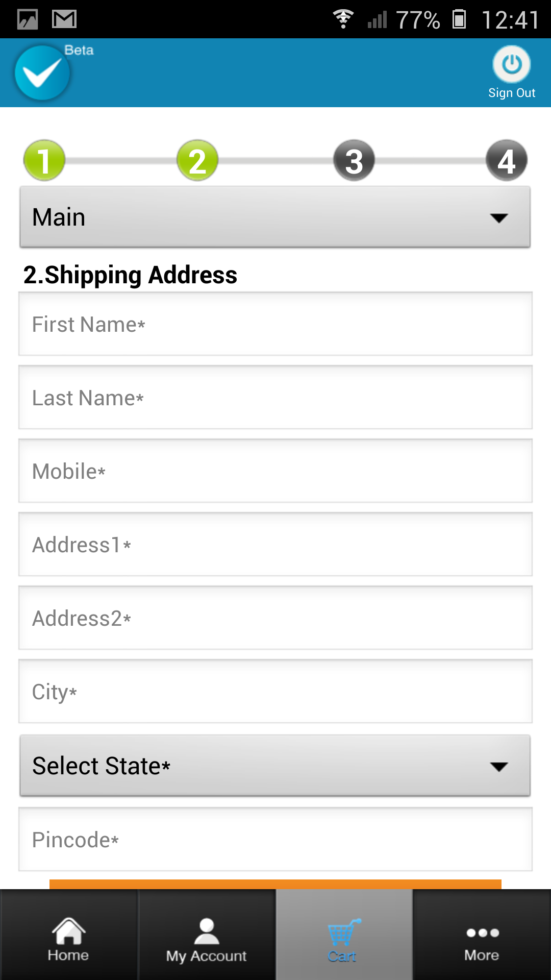Expand the Main address dropdown
Screen dimensions: 551x980
tap(275, 217)
